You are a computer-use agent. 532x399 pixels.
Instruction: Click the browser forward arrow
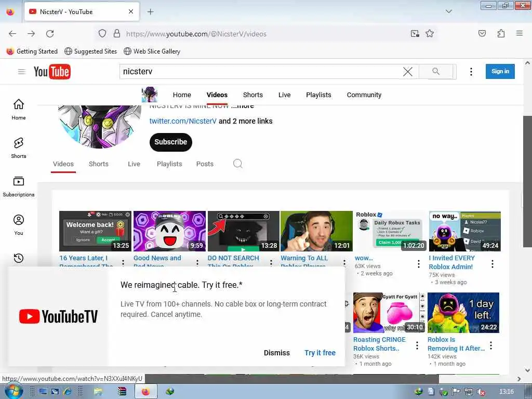point(31,34)
